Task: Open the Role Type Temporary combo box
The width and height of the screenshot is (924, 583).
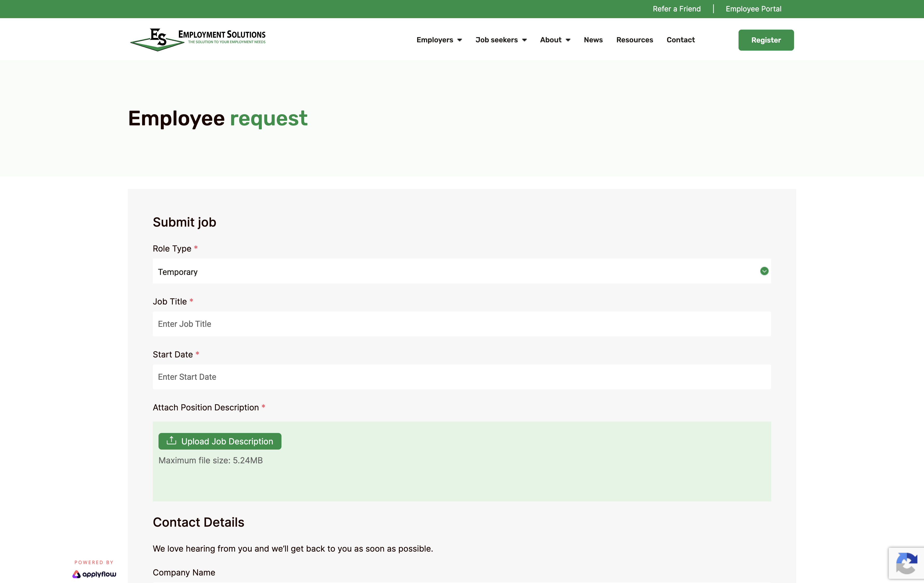Action: 462,271
